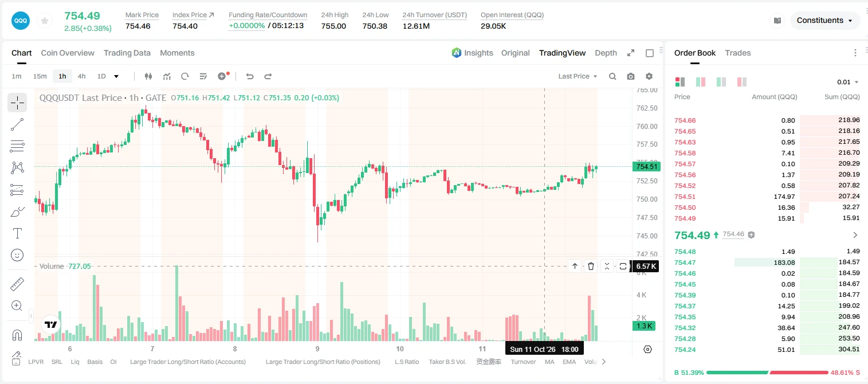Select the Text annotation tool
This screenshot has width=868, height=384.
click(x=17, y=233)
